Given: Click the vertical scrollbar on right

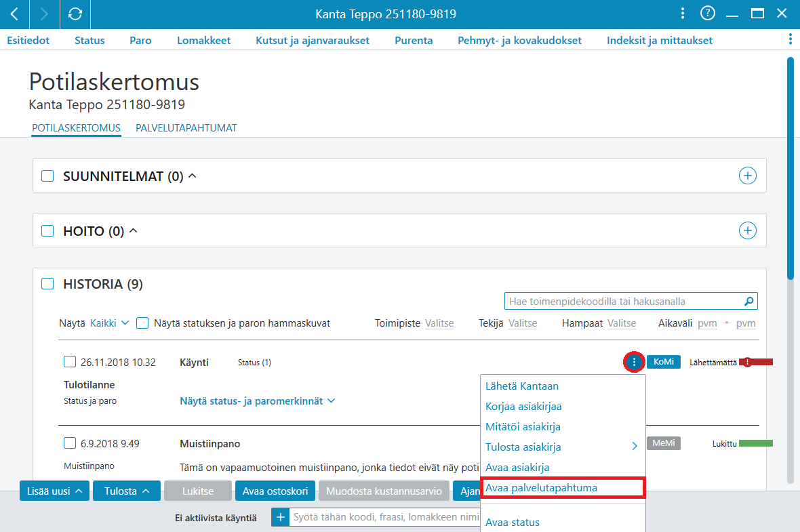Looking at the screenshot, I should (791, 168).
